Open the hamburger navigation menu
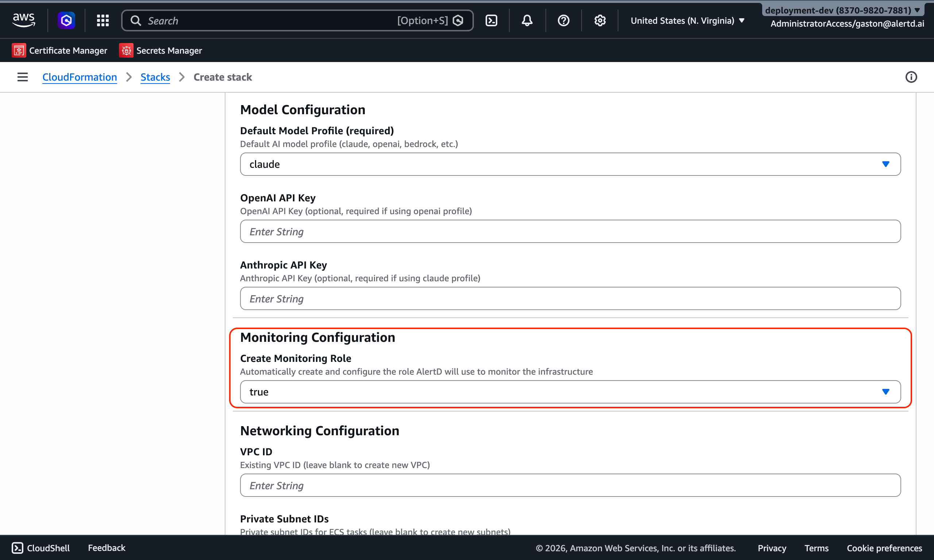This screenshot has height=560, width=934. 23,77
